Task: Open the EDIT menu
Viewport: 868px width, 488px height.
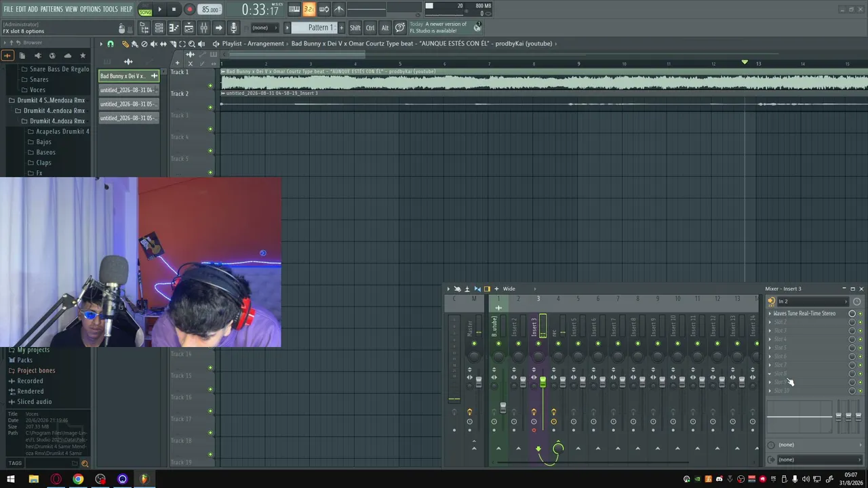Action: coord(21,9)
